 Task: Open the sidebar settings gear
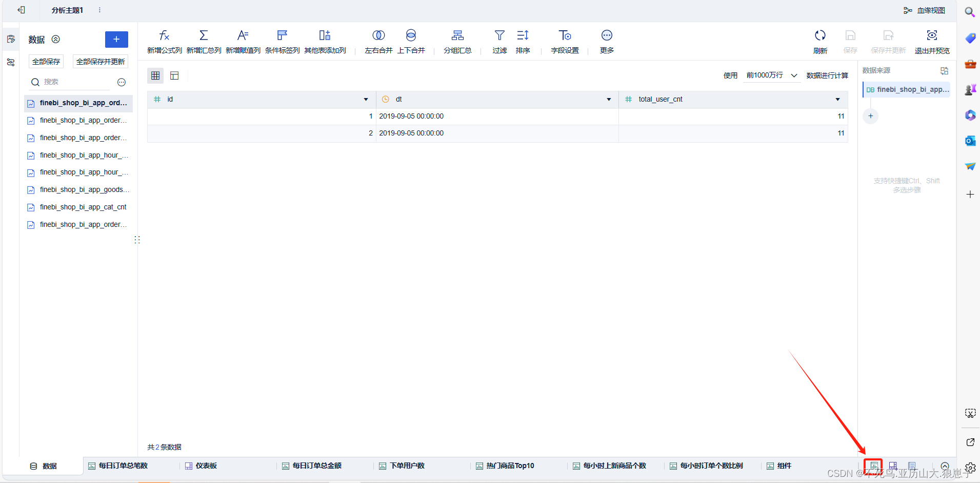point(970,468)
